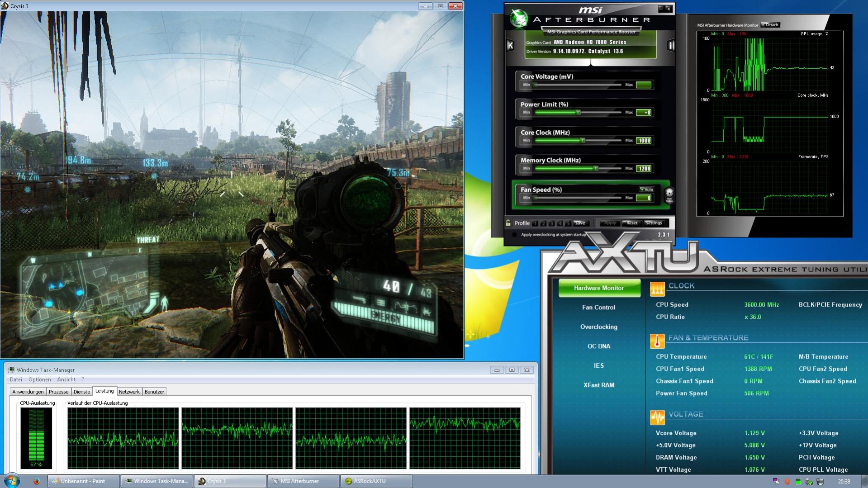Reset Afterburner settings
This screenshot has width=868, height=488.
pyautogui.click(x=632, y=223)
